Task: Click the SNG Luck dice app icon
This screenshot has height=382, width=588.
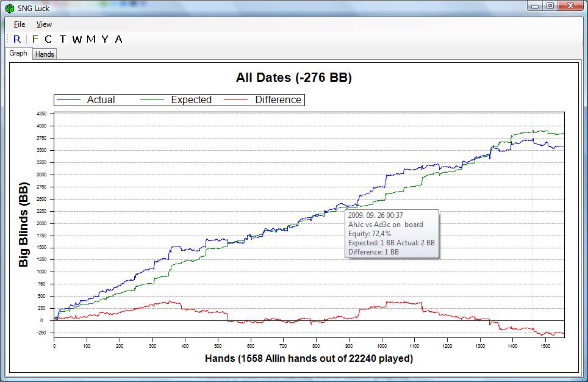Action: click(x=10, y=8)
